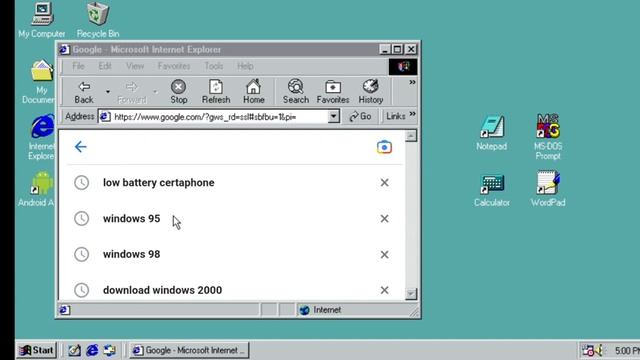This screenshot has height=360, width=640.
Task: Go to the Home page
Action: tap(253, 92)
